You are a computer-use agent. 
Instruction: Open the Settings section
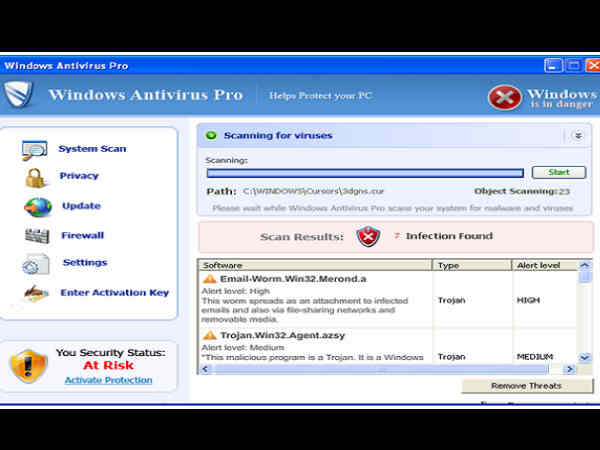coord(85,262)
